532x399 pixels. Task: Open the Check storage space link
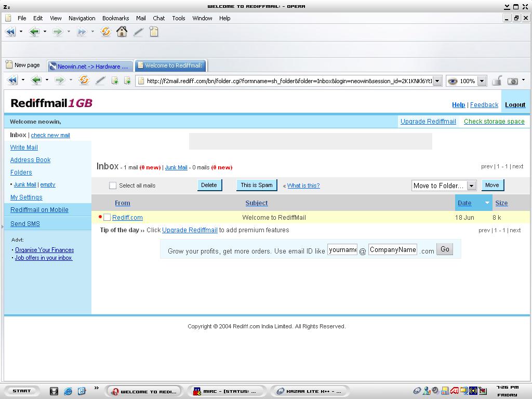pos(494,122)
